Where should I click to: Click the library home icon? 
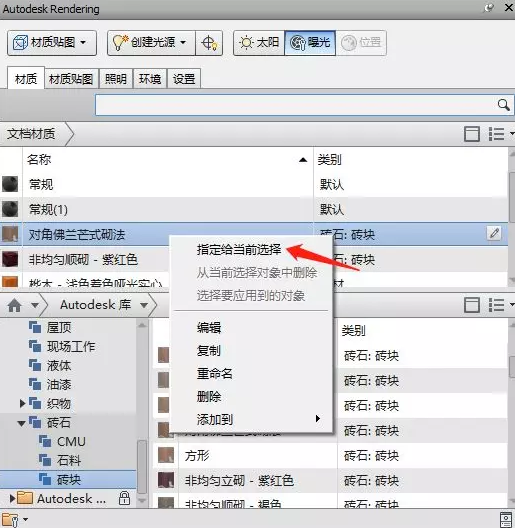click(14, 305)
